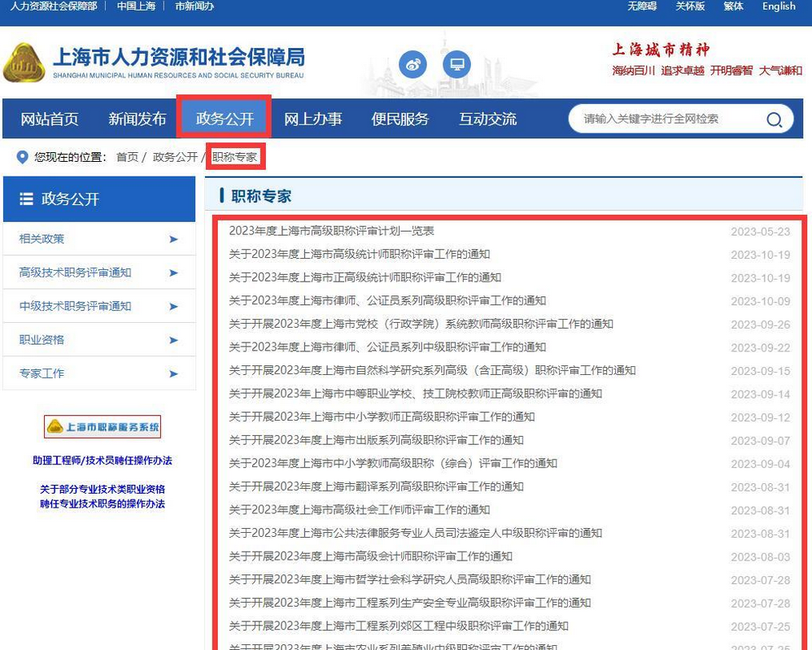Open the 中国上海 top link
Screen dimensions: 812x650
(x=136, y=7)
